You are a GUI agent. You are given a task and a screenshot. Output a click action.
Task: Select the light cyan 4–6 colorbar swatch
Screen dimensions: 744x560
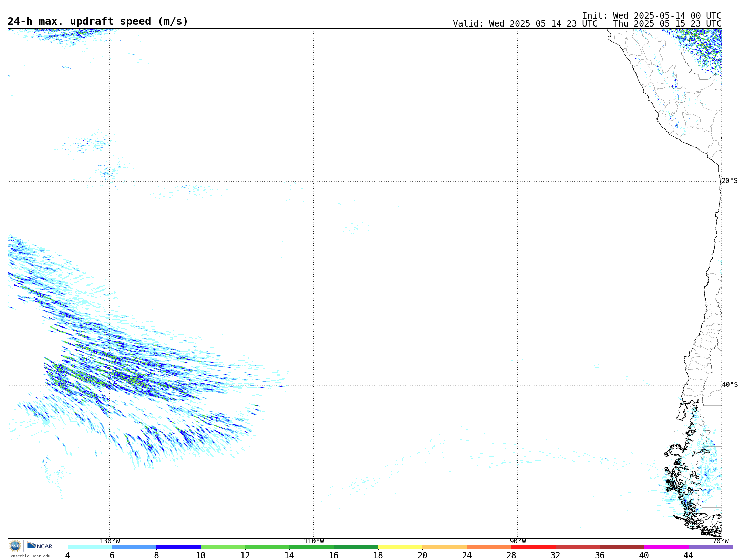point(90,547)
